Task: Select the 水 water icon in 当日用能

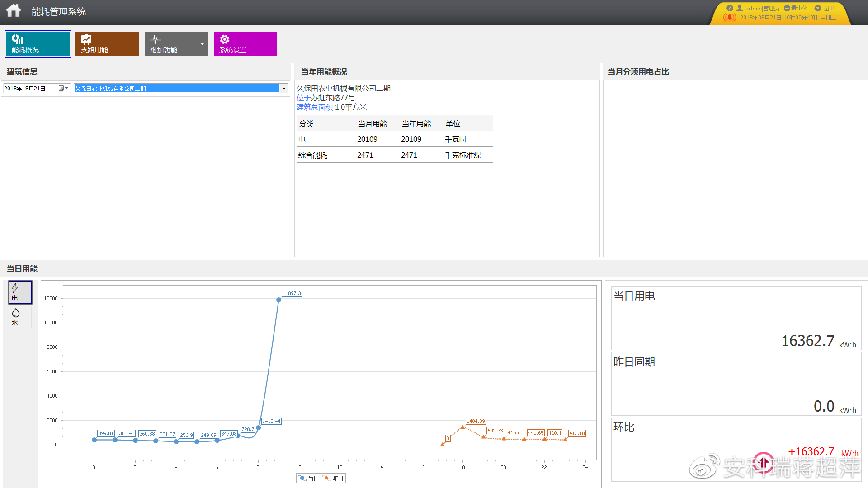Action: click(x=20, y=317)
